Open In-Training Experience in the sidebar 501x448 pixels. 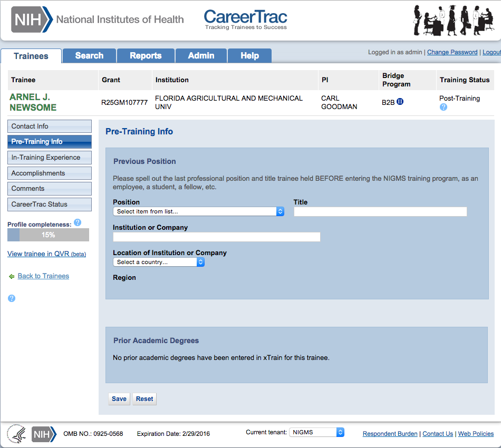coord(50,158)
